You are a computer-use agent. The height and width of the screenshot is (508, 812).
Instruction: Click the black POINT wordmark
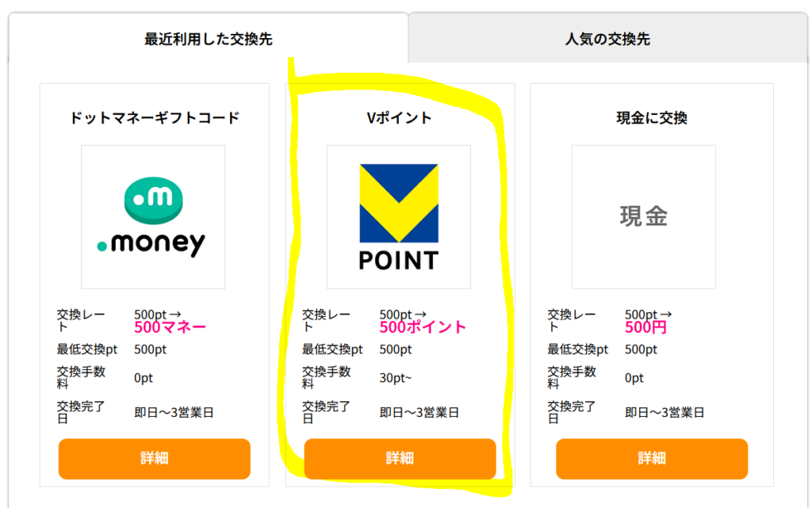click(399, 261)
